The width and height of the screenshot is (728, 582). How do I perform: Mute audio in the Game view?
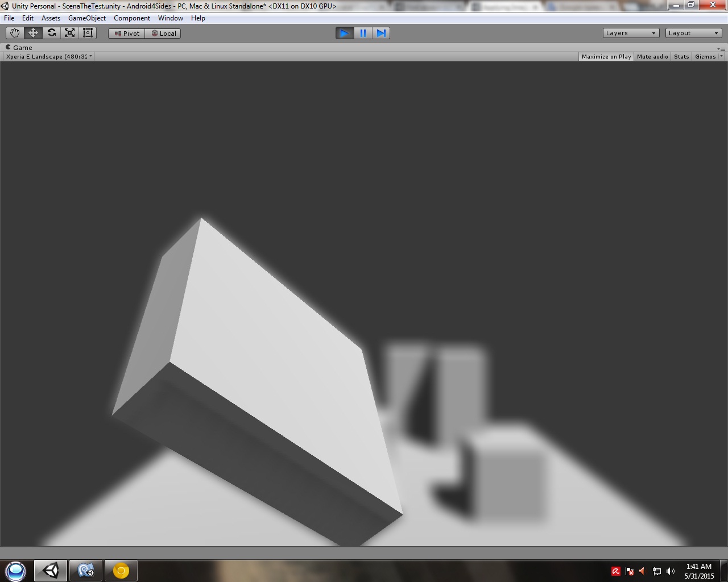[652, 56]
